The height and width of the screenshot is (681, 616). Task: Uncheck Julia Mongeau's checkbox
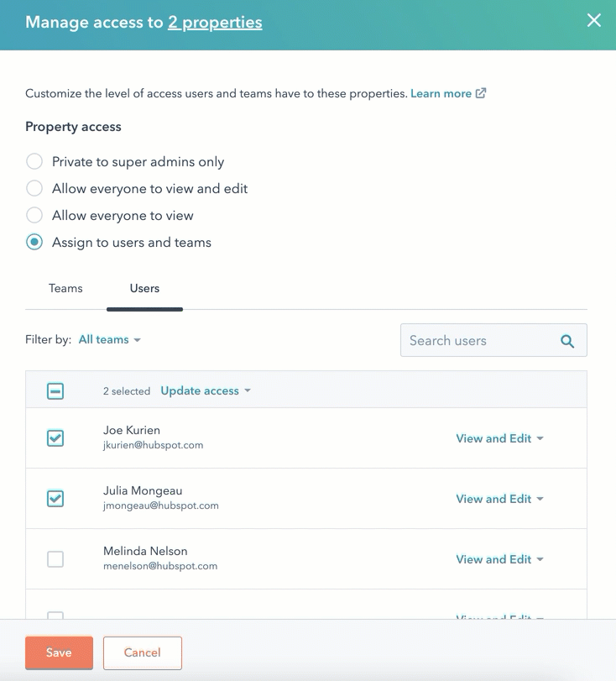pyautogui.click(x=55, y=498)
